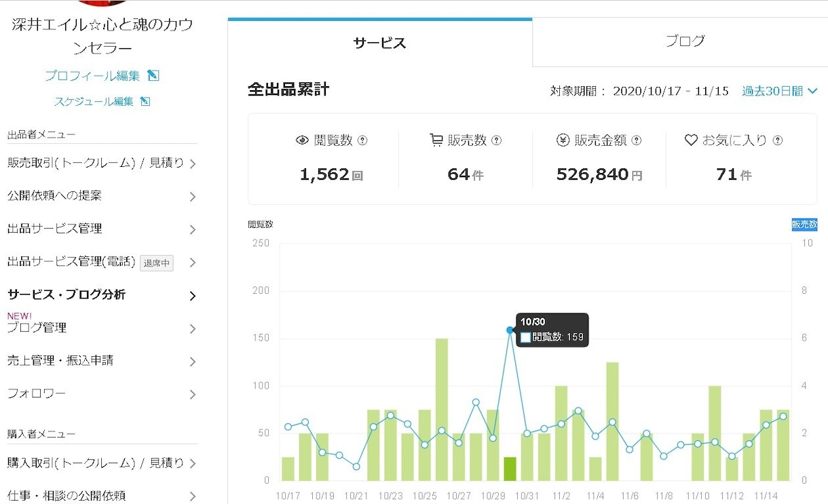Click the profile edit pencil icon
The height and width of the screenshot is (504, 828).
point(153,75)
